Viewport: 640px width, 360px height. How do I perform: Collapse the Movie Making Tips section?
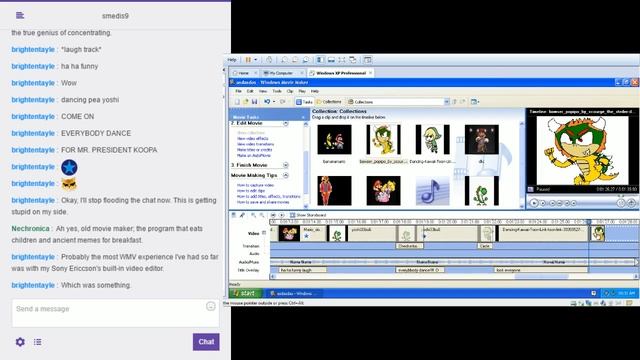[x=286, y=175]
